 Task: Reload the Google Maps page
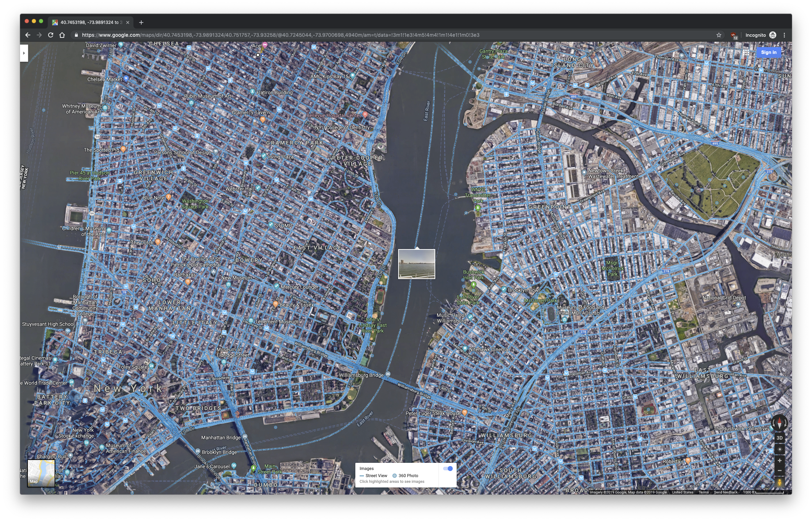(x=51, y=35)
